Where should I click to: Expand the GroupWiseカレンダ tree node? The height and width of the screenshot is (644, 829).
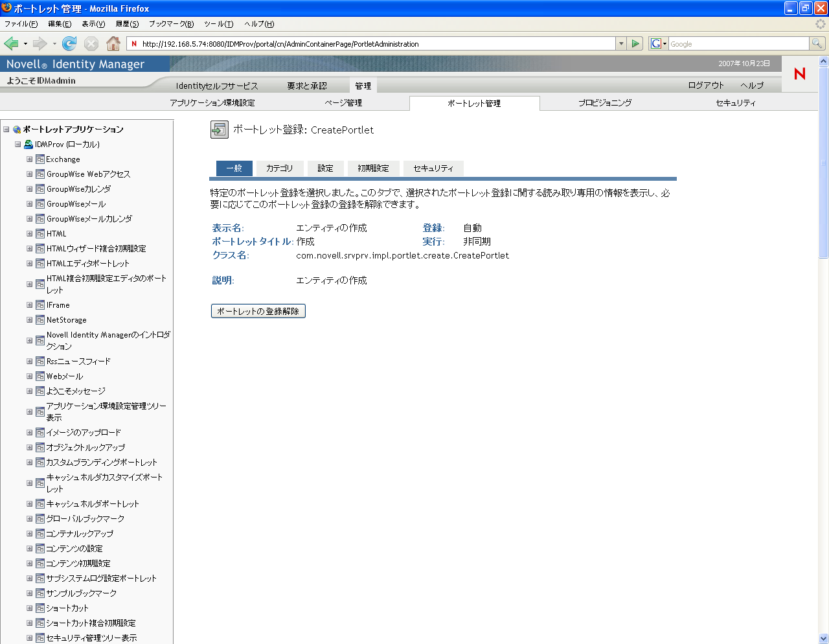pyautogui.click(x=29, y=189)
